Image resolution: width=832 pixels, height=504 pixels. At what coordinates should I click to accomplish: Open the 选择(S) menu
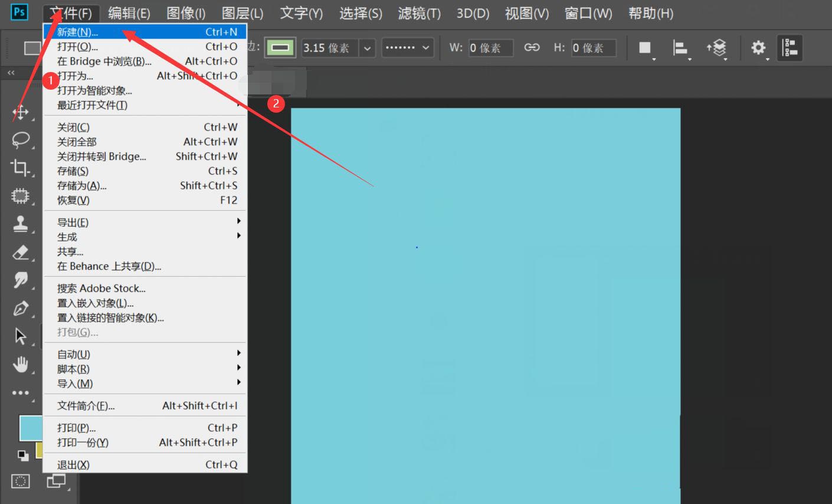coord(361,13)
